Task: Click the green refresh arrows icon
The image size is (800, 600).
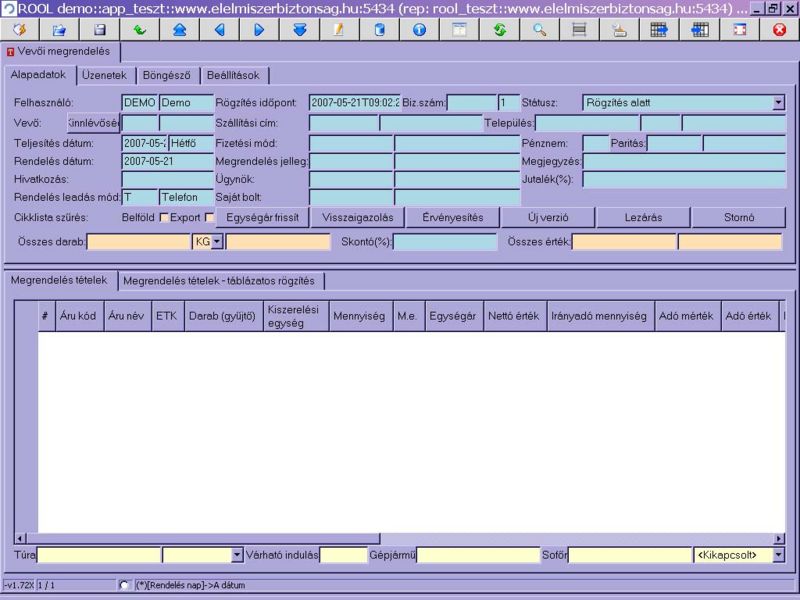Action: [x=499, y=30]
